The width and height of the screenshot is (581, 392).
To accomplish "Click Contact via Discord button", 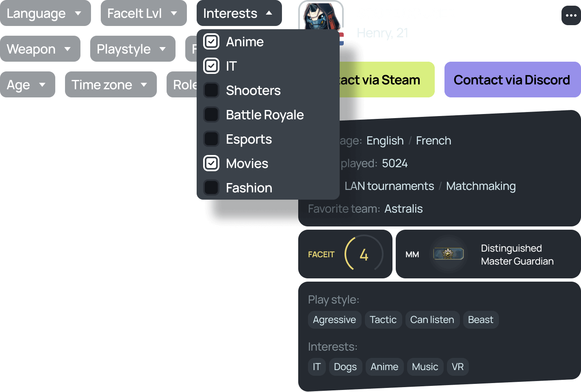I will [513, 80].
